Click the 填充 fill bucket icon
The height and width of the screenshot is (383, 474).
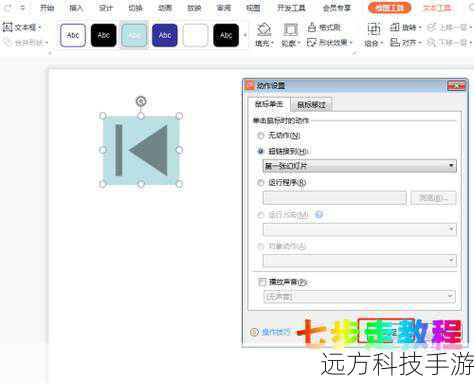[x=264, y=29]
